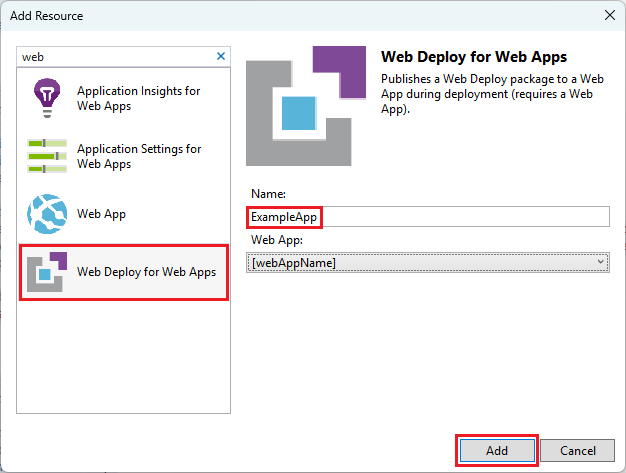Select Application Insights for Web Apps
This screenshot has width=626, height=473.
[124, 98]
